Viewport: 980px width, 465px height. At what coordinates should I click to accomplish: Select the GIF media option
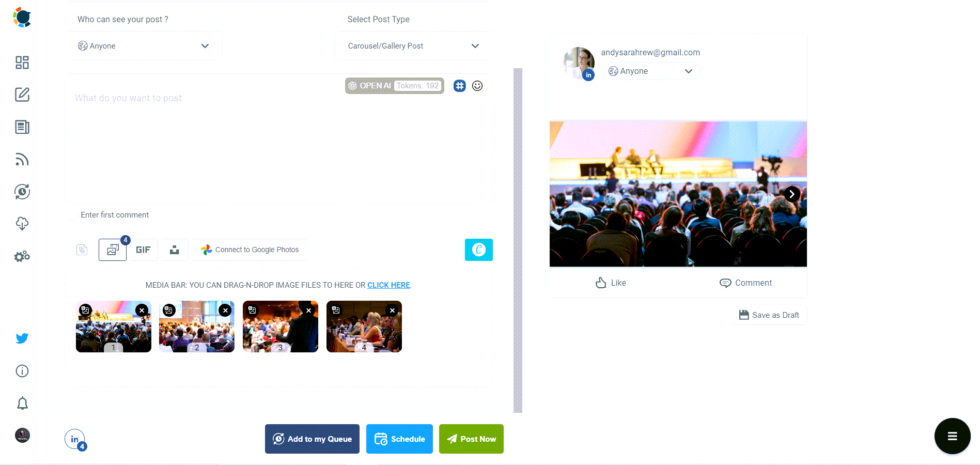(143, 250)
